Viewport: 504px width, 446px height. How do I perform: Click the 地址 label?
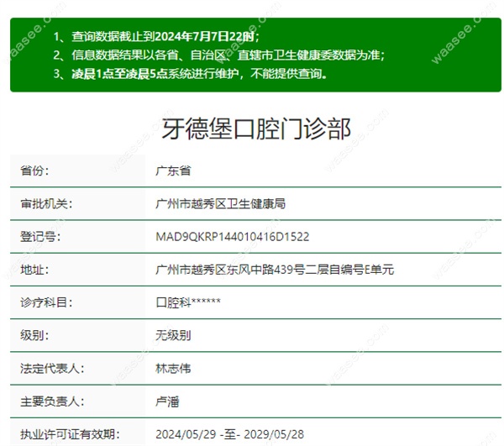click(34, 270)
